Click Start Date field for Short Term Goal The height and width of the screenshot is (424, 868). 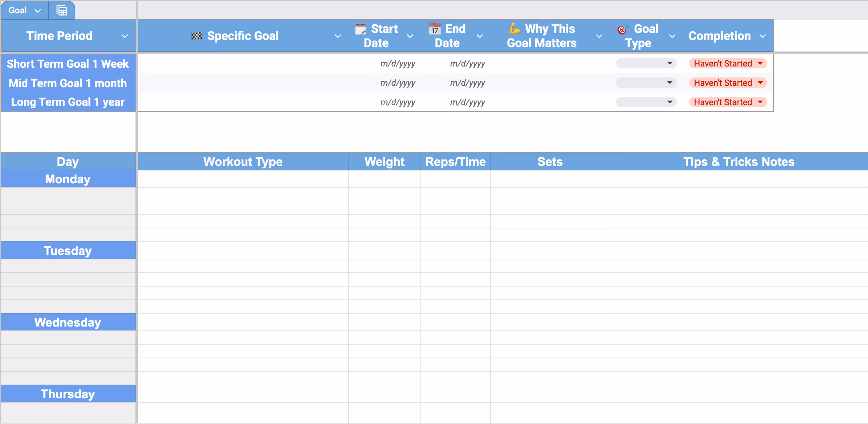[x=397, y=64]
